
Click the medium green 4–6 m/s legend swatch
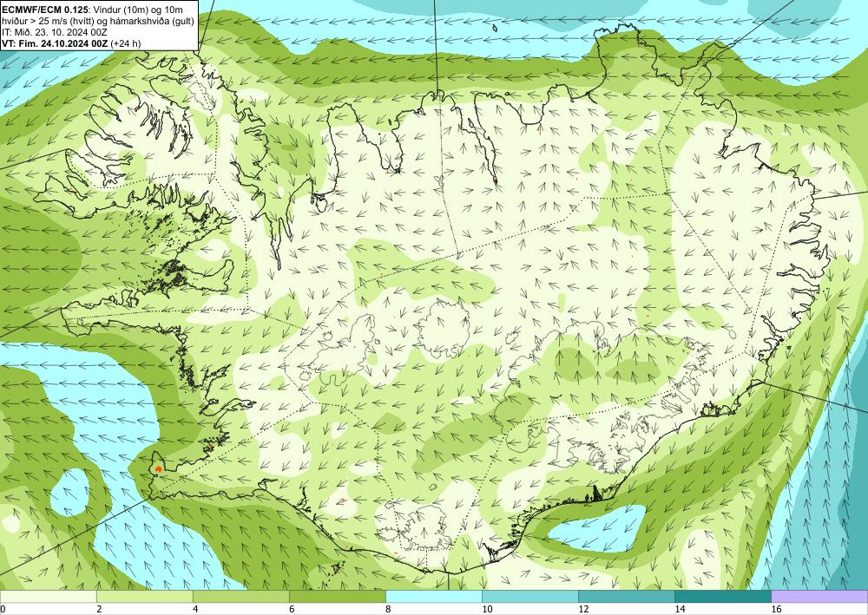[x=240, y=596]
